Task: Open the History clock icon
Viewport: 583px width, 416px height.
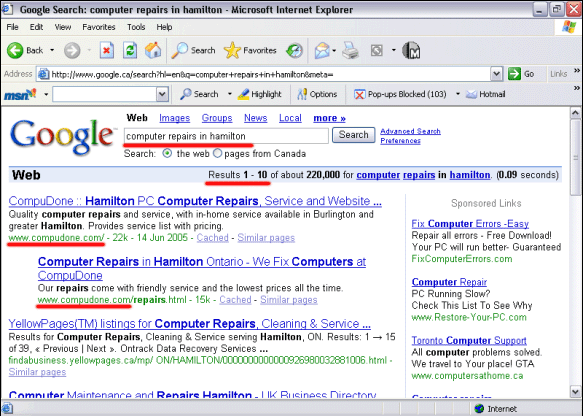Action: point(294,51)
